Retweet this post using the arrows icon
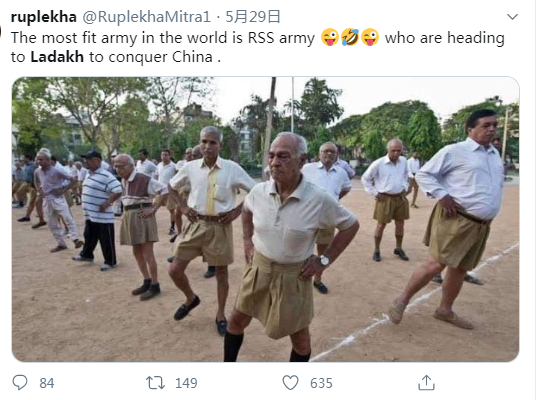Viewport: 541px width, 400px height. [x=155, y=383]
